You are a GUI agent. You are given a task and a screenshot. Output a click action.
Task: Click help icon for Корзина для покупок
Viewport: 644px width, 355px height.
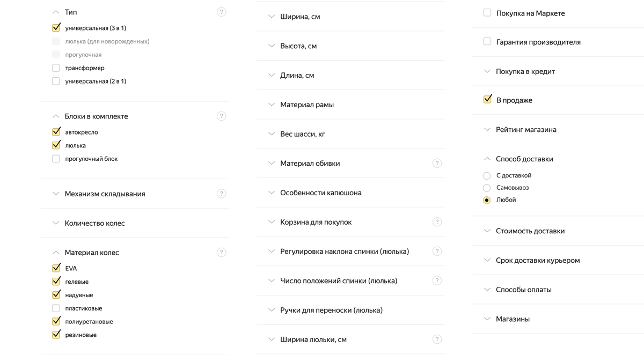tap(437, 222)
